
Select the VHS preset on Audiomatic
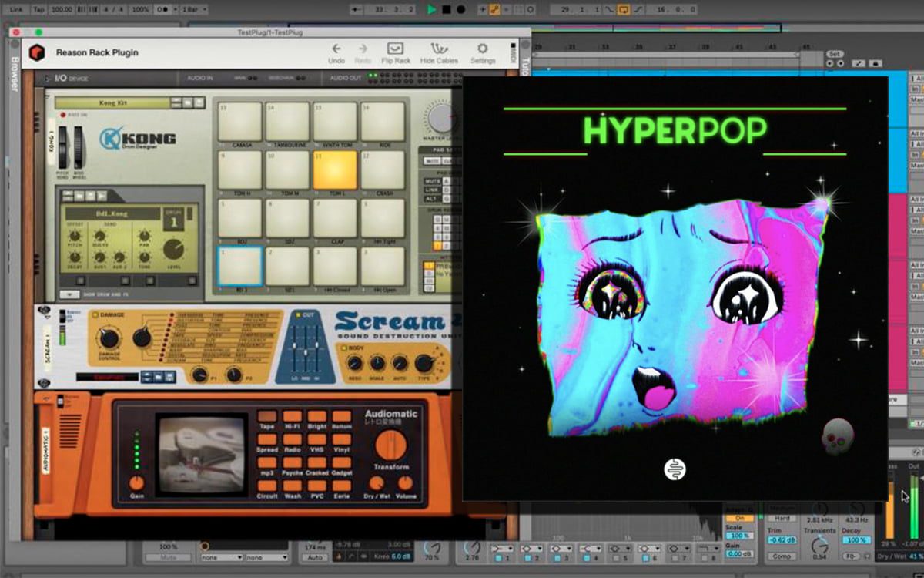[319, 440]
